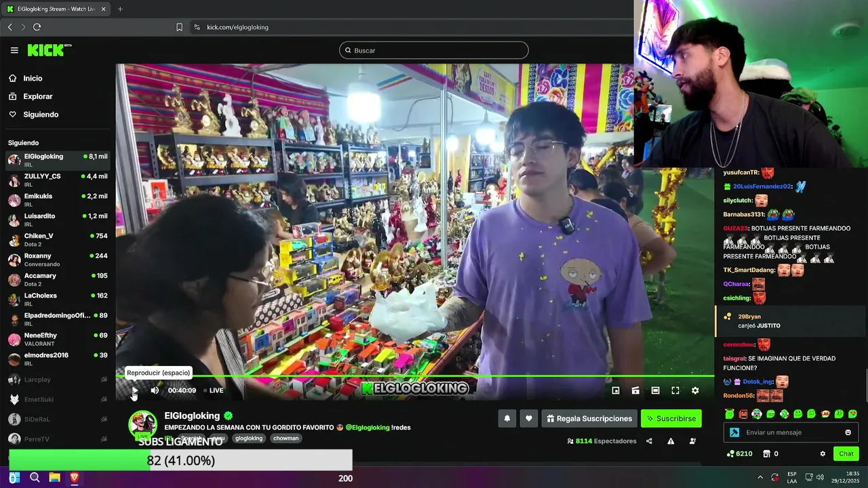Open the hamburger sidebar menu
Image resolution: width=868 pixels, height=488 pixels.
(x=14, y=50)
